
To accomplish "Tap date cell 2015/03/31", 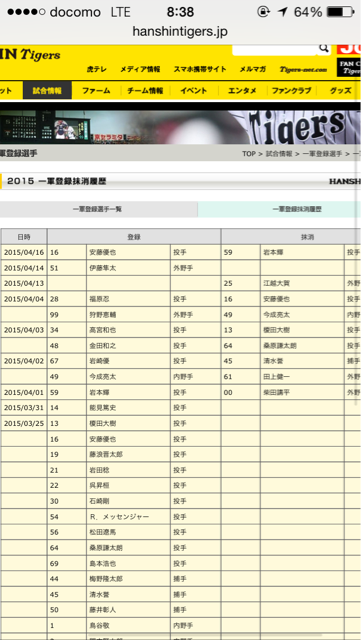I will 24,408.
